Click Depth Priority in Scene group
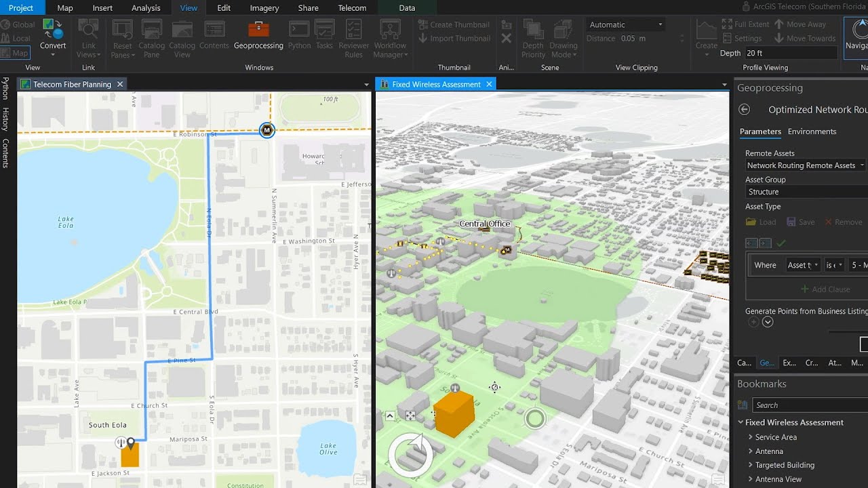Screen dimensions: 868x488 coord(533,39)
